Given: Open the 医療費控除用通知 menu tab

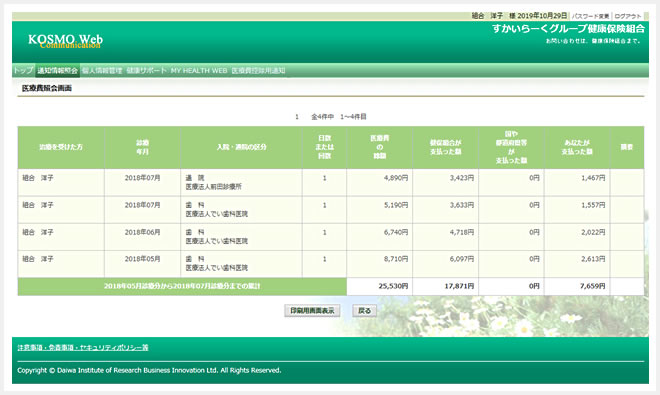Looking at the screenshot, I should (258, 70).
